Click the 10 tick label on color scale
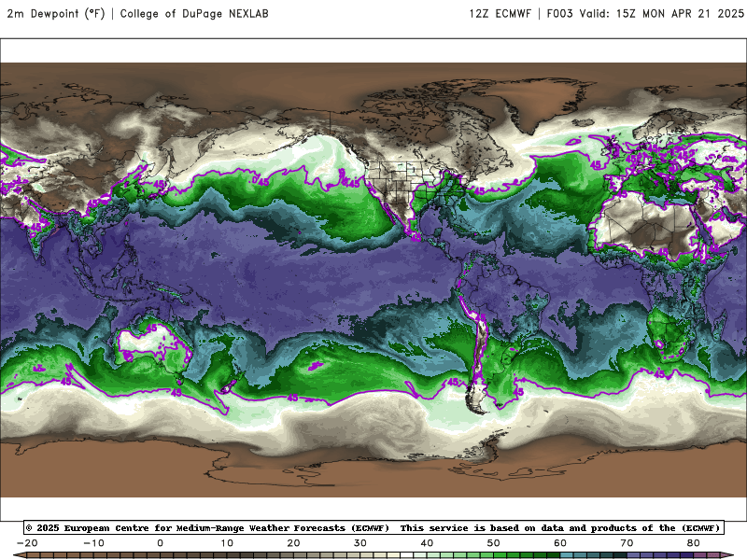The height and width of the screenshot is (560, 747). 227,543
